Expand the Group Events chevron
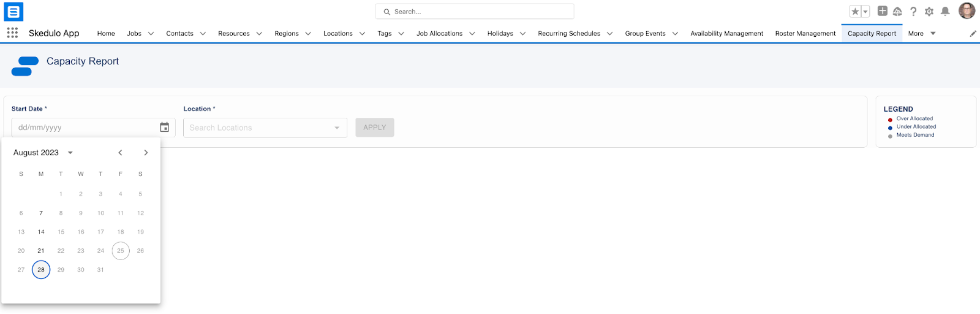 coord(675,34)
